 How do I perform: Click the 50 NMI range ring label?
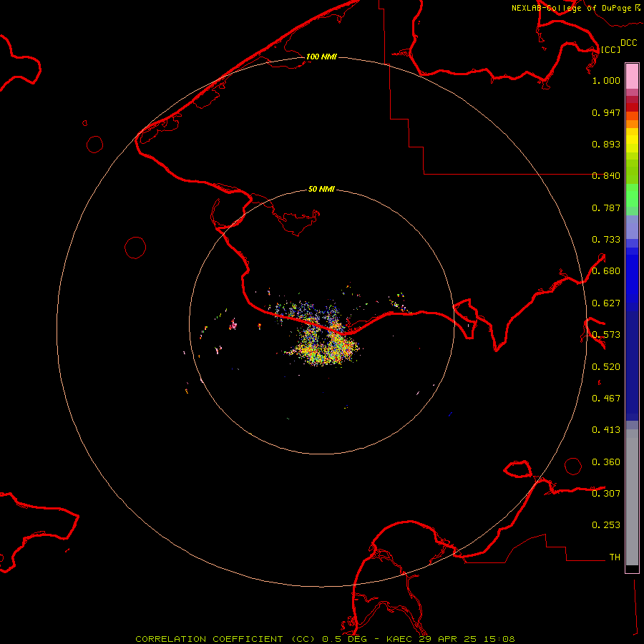pos(321,189)
